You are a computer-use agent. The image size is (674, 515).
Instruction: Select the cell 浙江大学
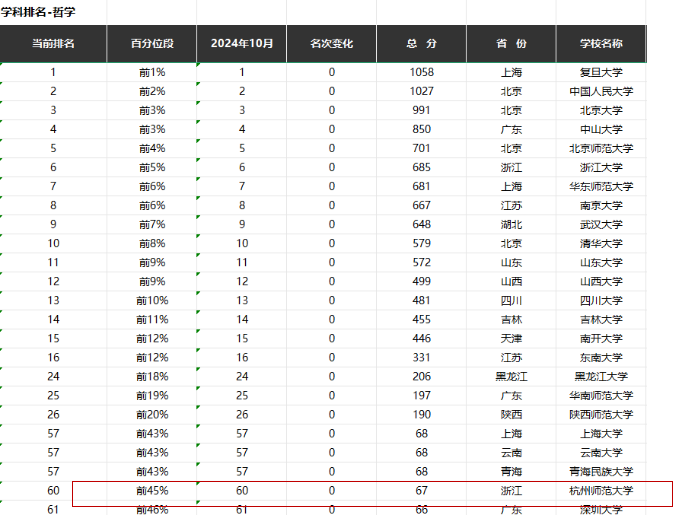pyautogui.click(x=601, y=167)
